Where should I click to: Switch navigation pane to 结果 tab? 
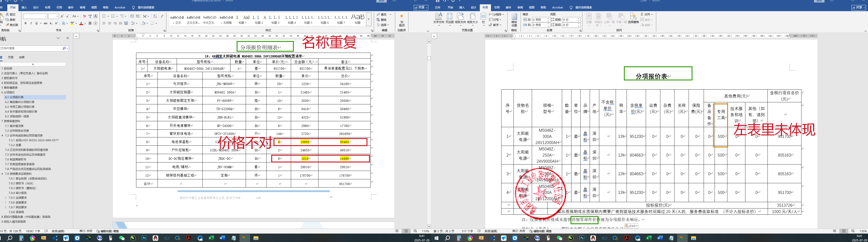pos(22,57)
